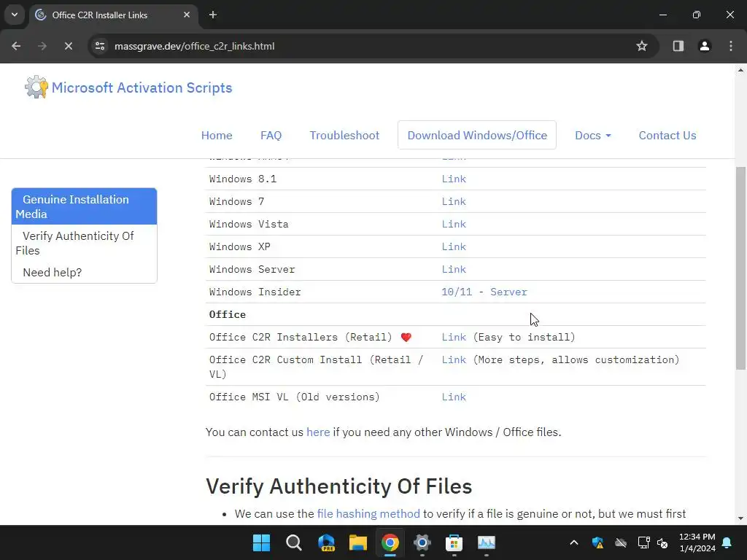
Task: Click the 'here' contact link
Action: [x=318, y=432]
